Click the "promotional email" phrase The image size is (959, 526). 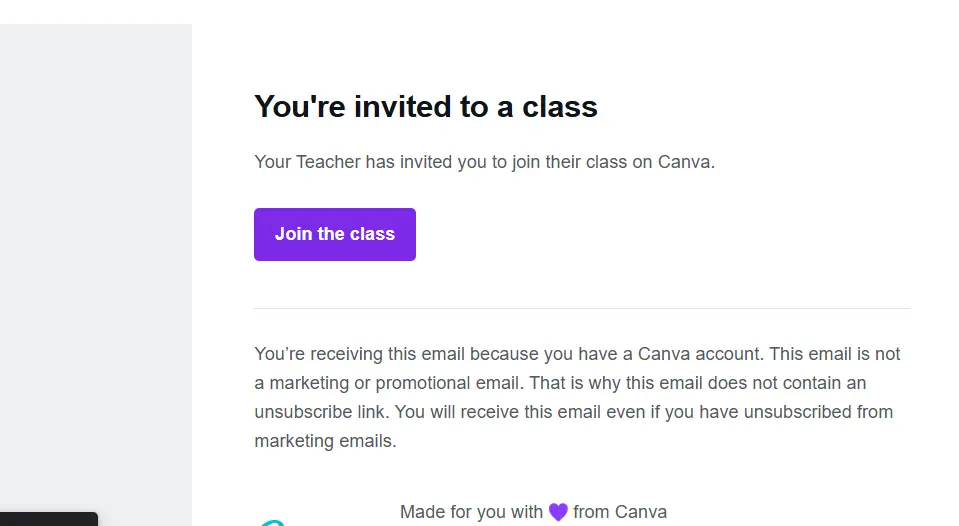447,383
